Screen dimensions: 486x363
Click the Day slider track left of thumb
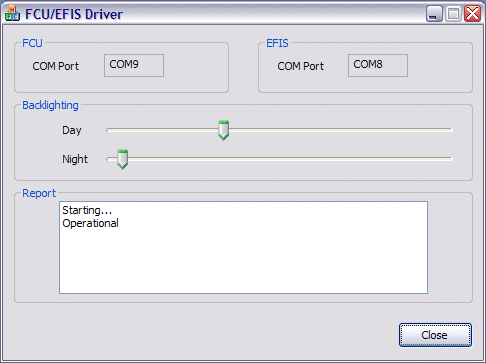(162, 130)
